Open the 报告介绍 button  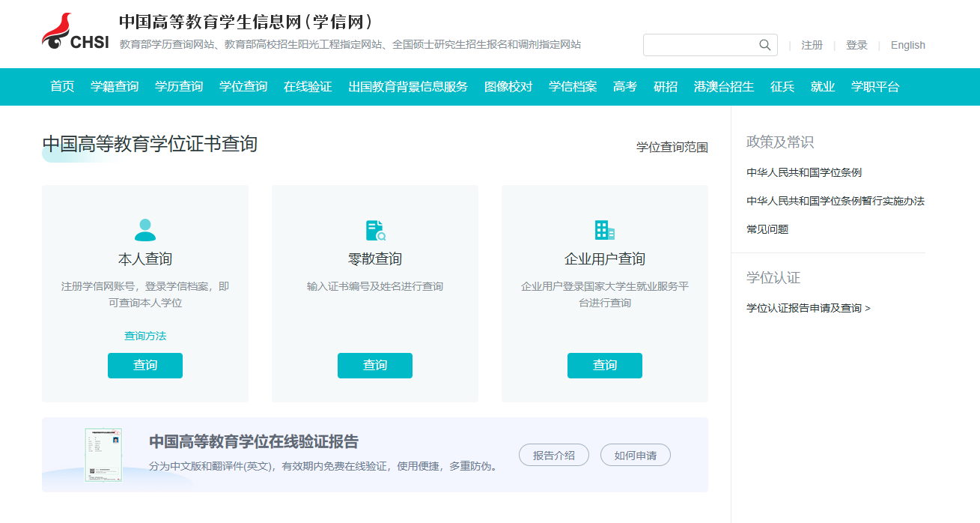553,455
